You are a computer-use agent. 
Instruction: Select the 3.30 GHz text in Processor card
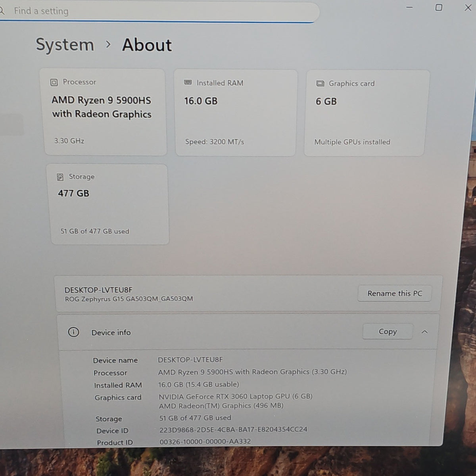[x=69, y=141]
